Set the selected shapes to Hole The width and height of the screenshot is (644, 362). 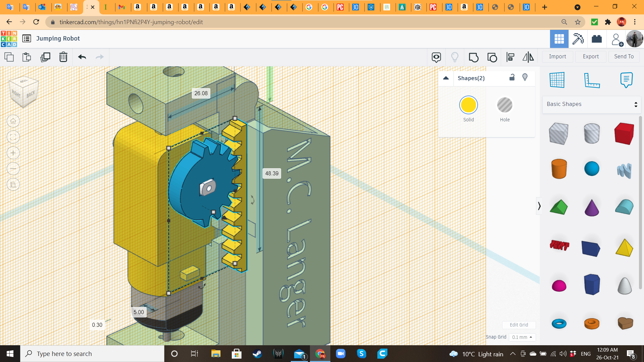(504, 105)
